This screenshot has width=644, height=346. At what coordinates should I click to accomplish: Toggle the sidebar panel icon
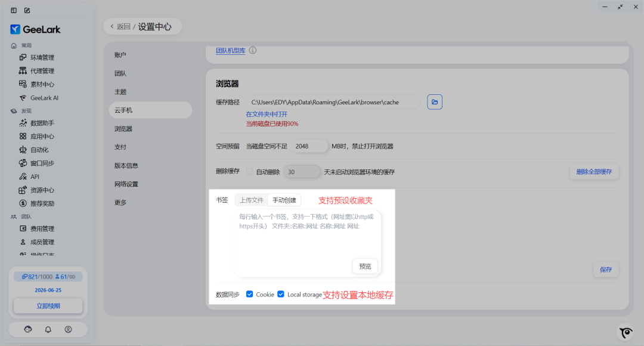click(14, 10)
